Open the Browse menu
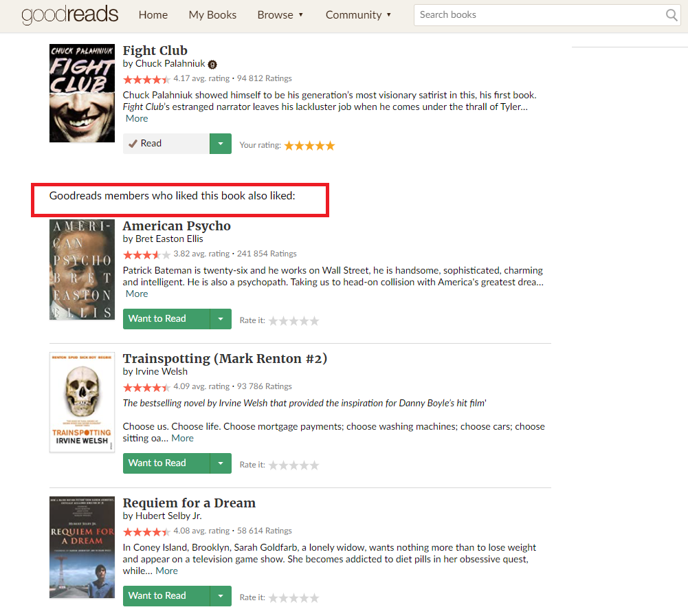The width and height of the screenshot is (688, 616). click(280, 15)
